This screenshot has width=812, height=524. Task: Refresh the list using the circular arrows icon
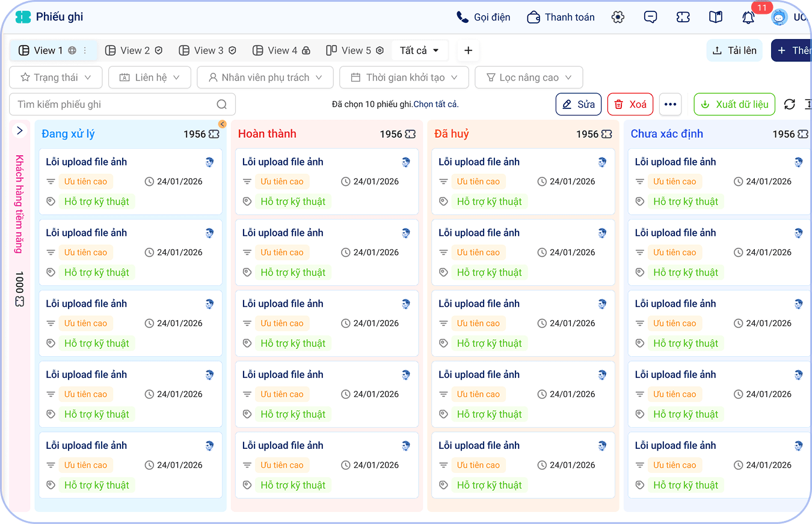pyautogui.click(x=789, y=103)
